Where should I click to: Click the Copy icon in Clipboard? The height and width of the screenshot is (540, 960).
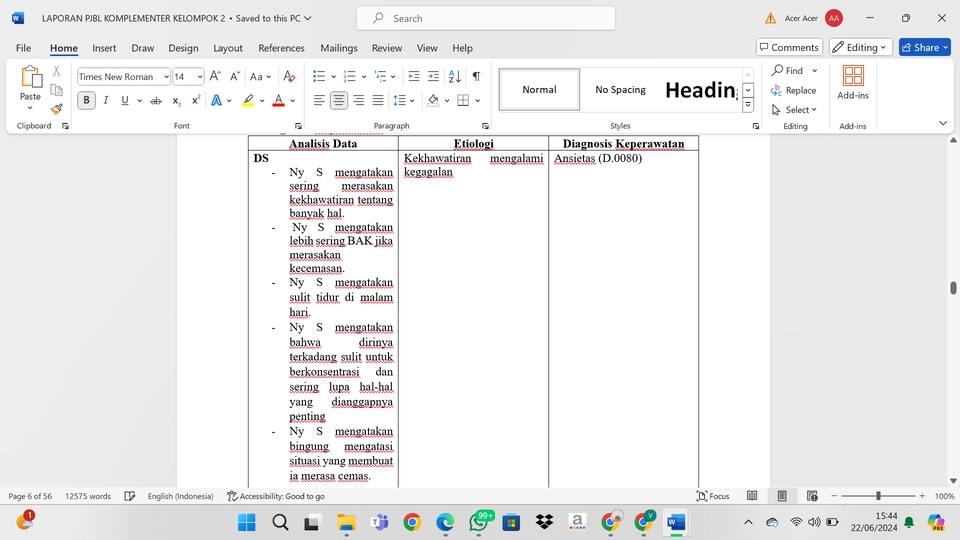point(56,90)
